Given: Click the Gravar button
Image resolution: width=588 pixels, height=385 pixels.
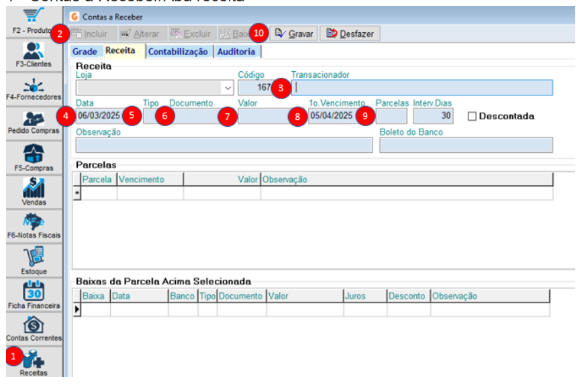Looking at the screenshot, I should pyautogui.click(x=294, y=34).
